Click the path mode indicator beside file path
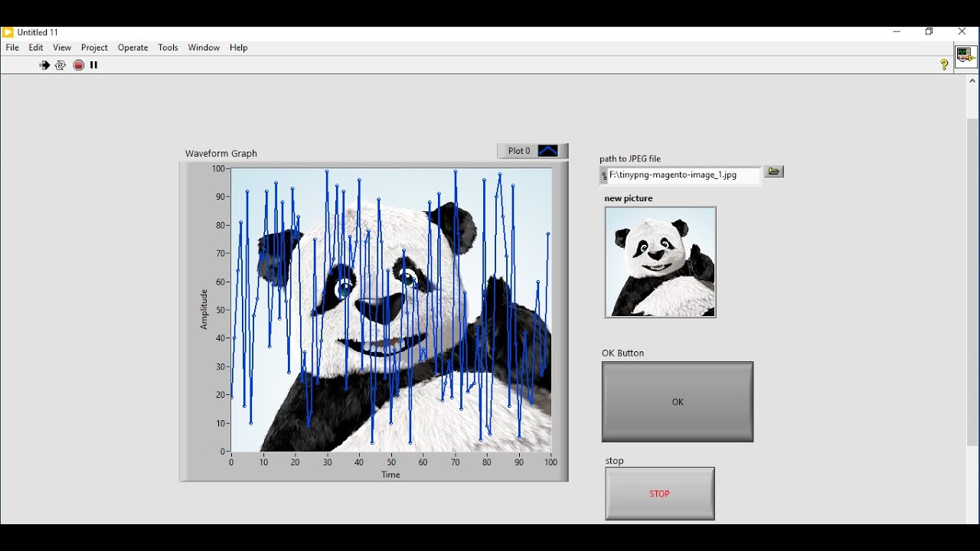The height and width of the screenshot is (551, 980). click(604, 175)
